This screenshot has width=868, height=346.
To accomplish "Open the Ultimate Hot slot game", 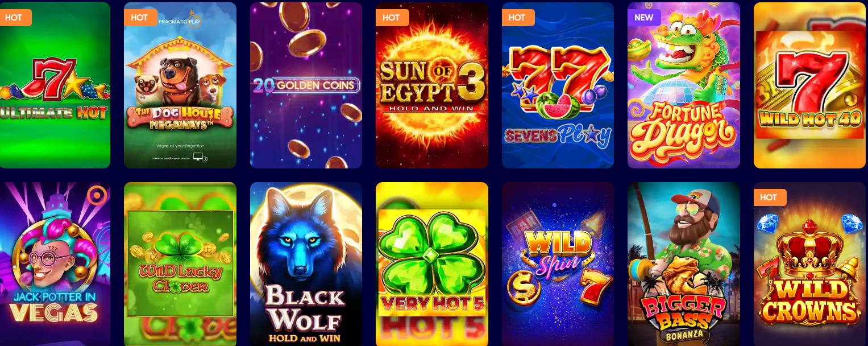I will [x=55, y=85].
